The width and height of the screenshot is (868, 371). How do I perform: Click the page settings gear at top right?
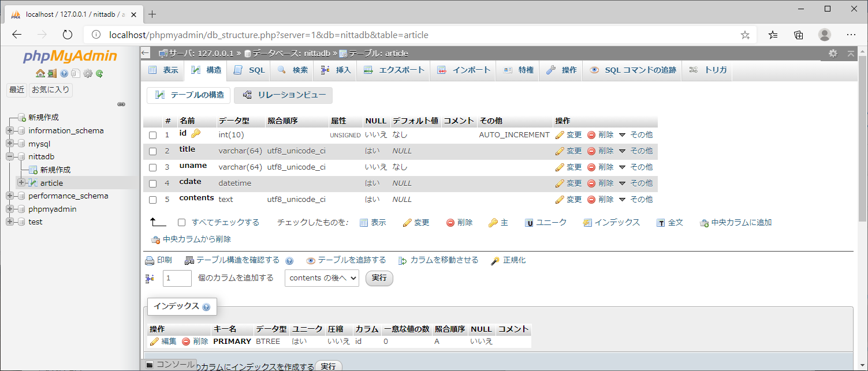(x=833, y=53)
